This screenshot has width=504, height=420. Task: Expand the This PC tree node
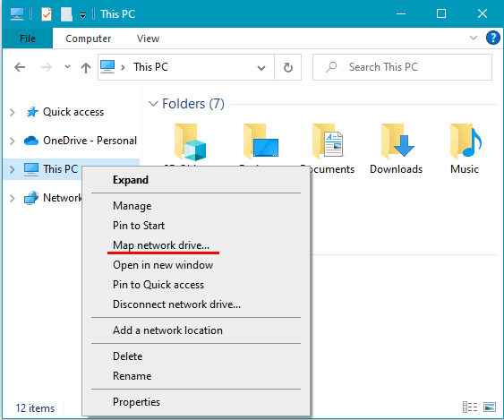coord(13,169)
